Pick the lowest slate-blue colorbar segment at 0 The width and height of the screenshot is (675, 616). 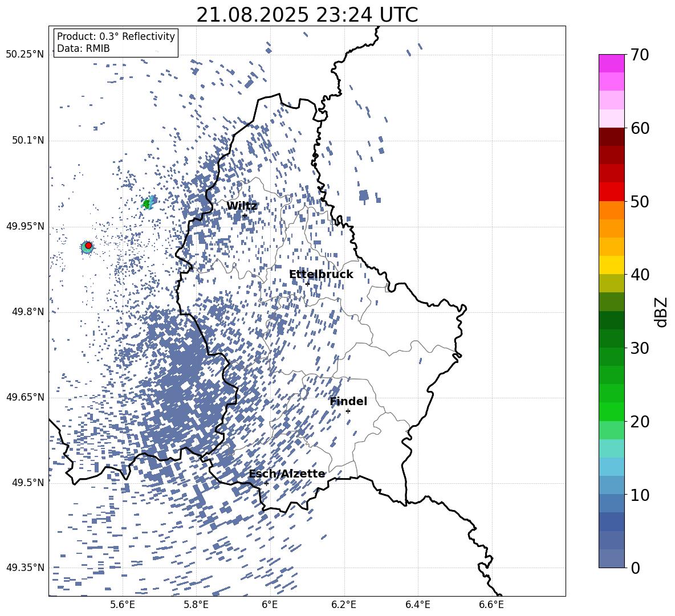(x=612, y=558)
